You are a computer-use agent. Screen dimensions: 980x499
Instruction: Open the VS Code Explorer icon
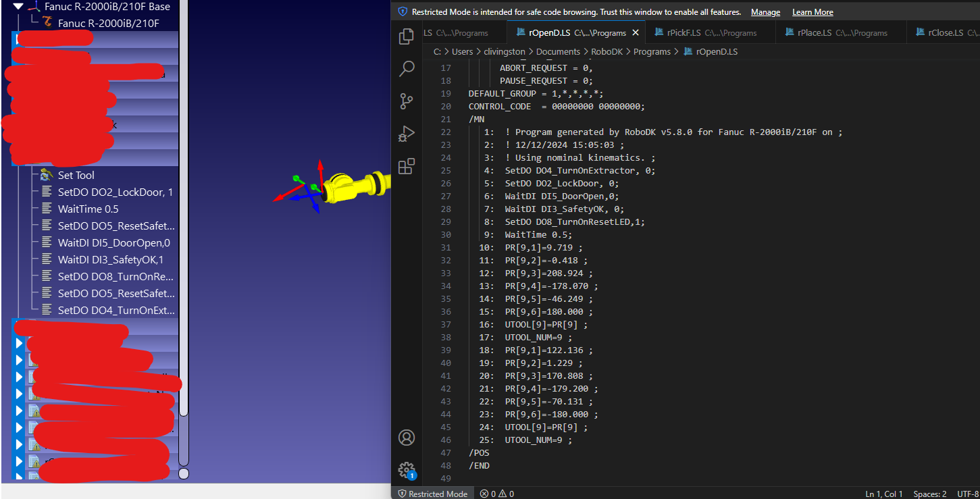[407, 36]
